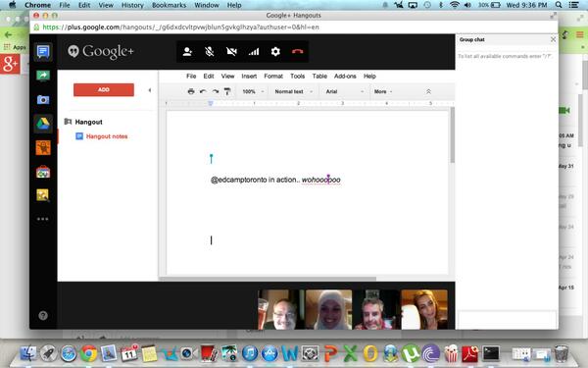Open the document Edit menu
588x368 pixels.
pyautogui.click(x=209, y=76)
